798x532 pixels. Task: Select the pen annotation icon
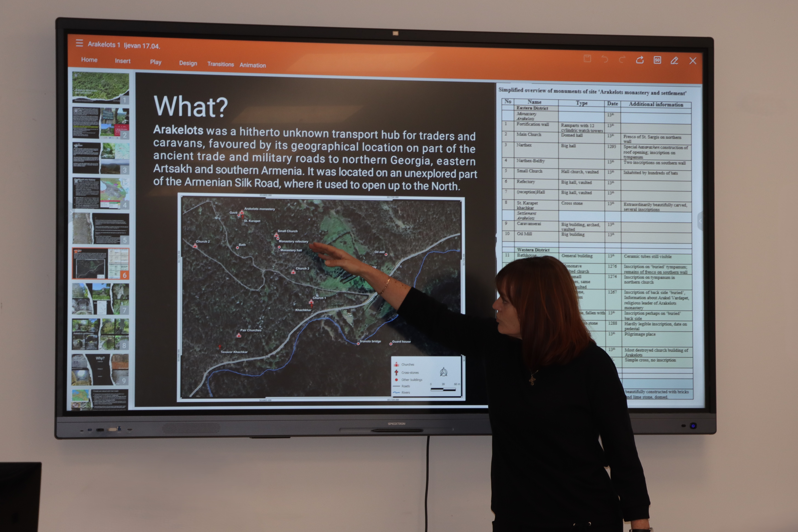[675, 60]
